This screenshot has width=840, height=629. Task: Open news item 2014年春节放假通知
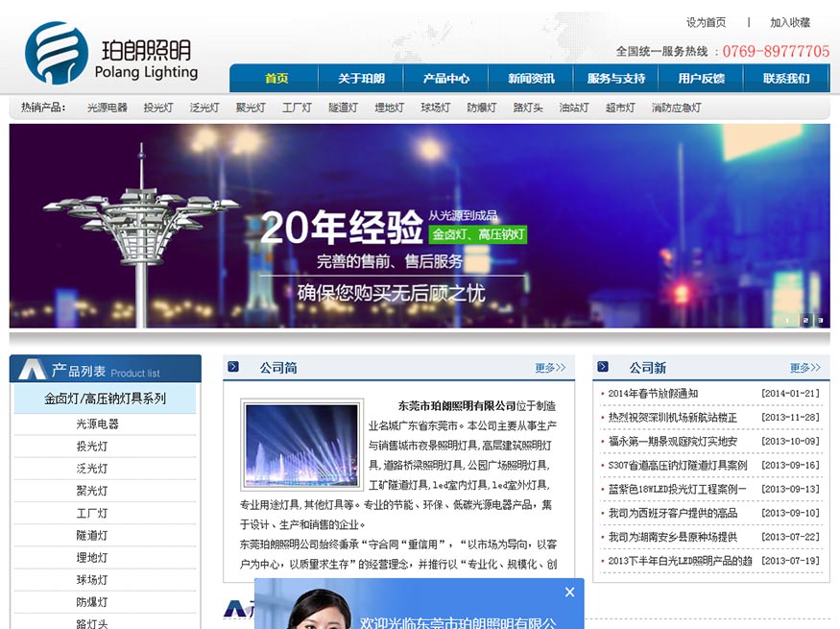(x=653, y=394)
